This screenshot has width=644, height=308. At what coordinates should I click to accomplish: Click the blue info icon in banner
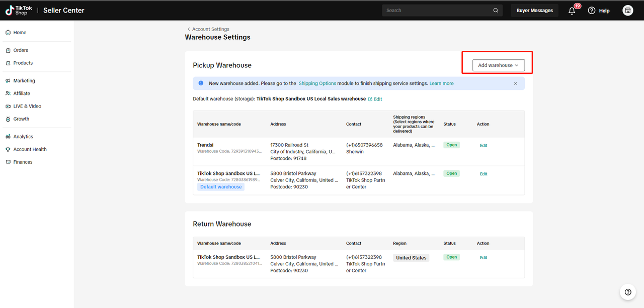click(201, 83)
